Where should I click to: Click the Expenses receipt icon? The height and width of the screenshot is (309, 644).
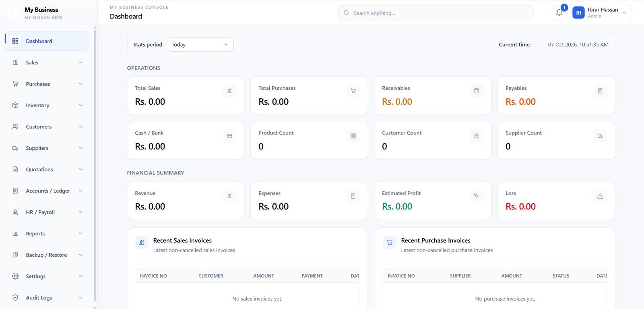[x=353, y=196]
